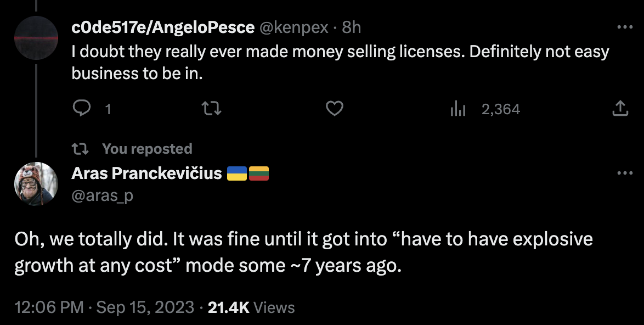Viewport: 644px width, 325px height.
Task: Go to the @aras_p handle
Action: [103, 195]
